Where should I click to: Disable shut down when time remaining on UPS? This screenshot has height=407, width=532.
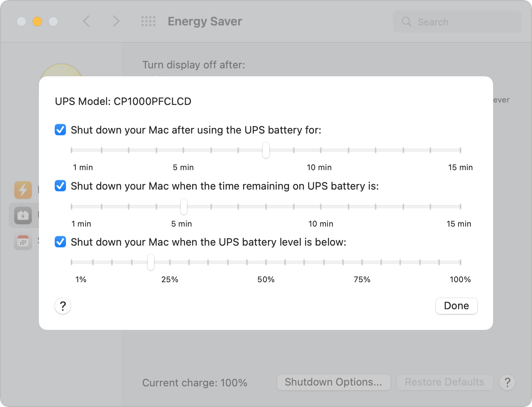click(60, 186)
